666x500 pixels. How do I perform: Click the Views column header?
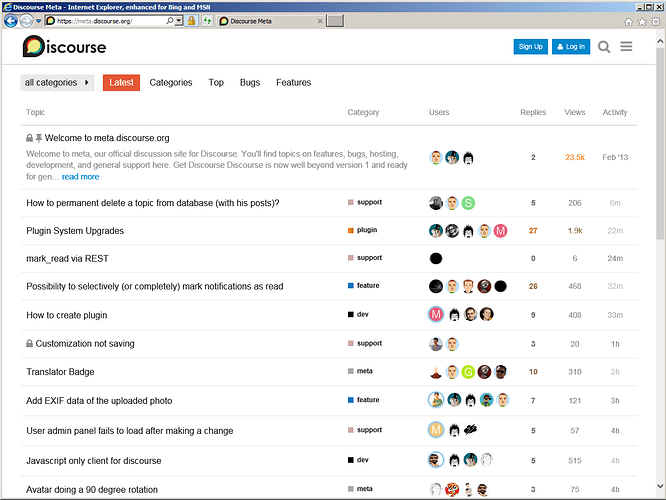click(x=575, y=112)
